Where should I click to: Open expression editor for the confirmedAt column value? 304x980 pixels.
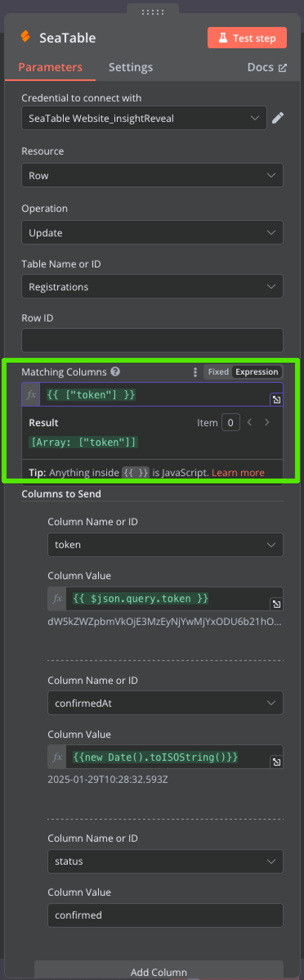(277, 762)
